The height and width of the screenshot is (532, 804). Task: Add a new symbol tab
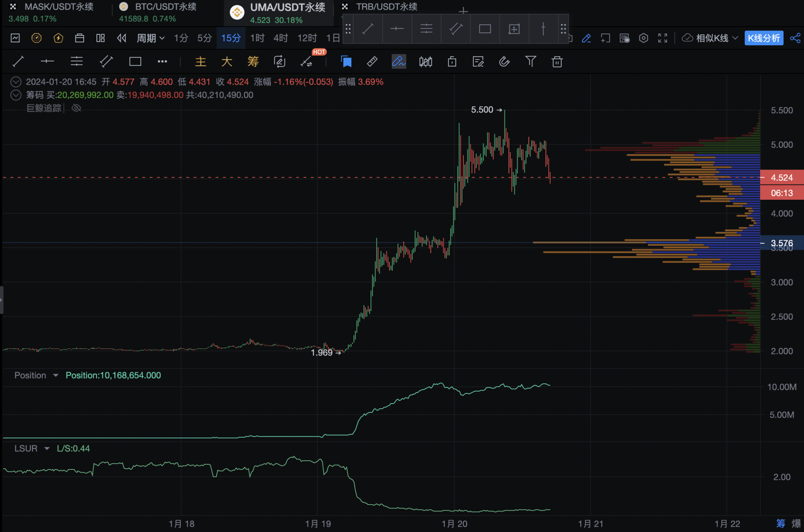(x=463, y=11)
